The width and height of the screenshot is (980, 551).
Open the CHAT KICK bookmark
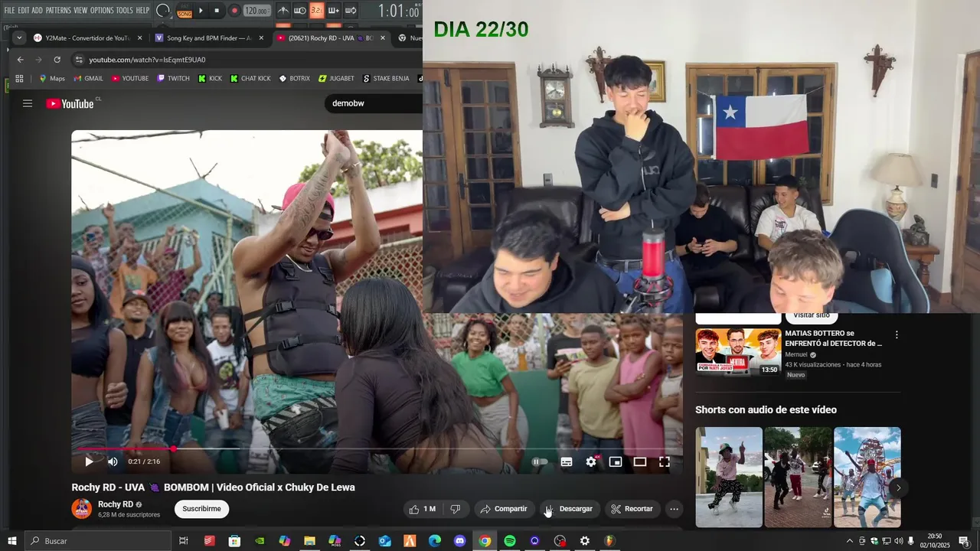pos(250,78)
